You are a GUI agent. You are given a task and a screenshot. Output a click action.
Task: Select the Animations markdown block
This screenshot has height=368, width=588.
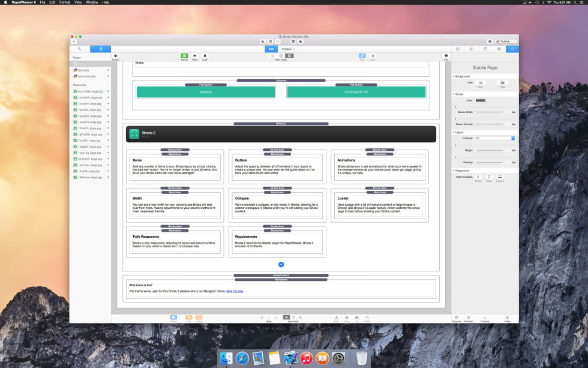tap(379, 167)
